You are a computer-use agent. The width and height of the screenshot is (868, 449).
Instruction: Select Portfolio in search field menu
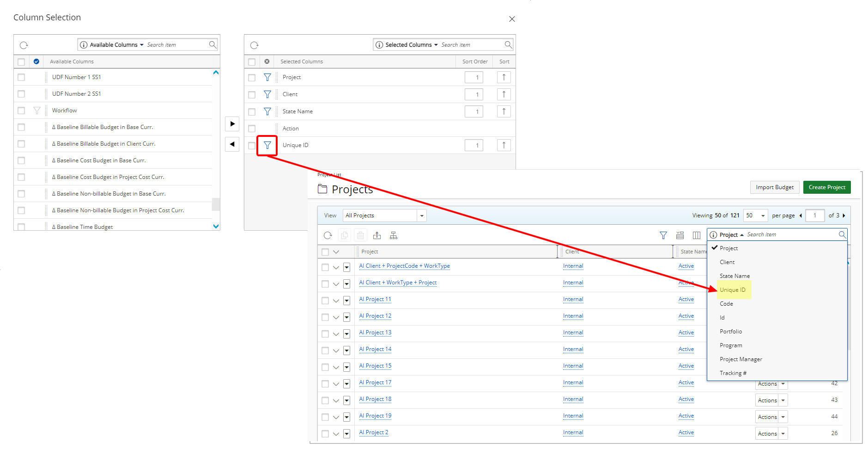731,332
